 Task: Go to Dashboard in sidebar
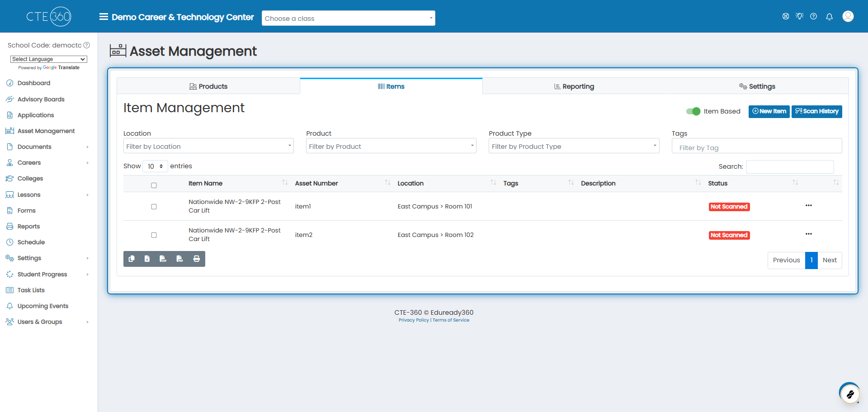click(34, 83)
